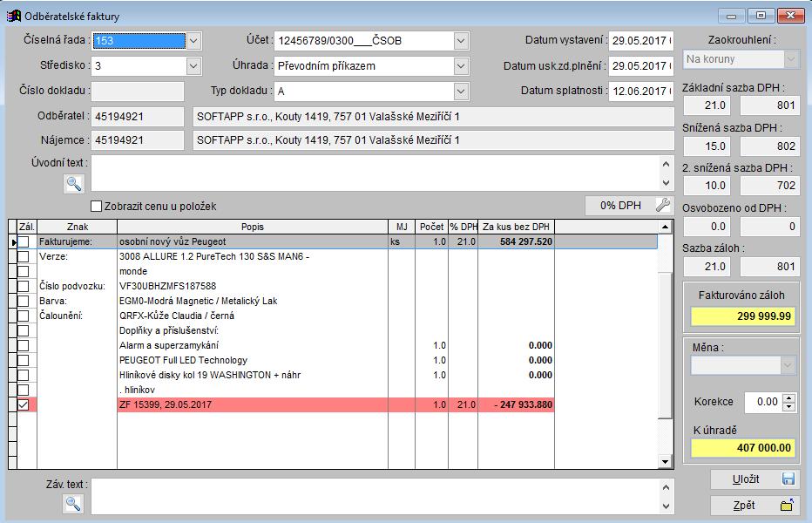Open the Měna currency dropdown
The width and height of the screenshot is (812, 523).
pos(788,365)
